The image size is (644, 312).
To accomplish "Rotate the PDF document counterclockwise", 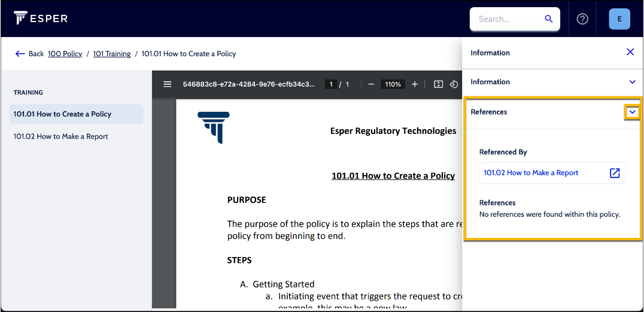I will (454, 84).
